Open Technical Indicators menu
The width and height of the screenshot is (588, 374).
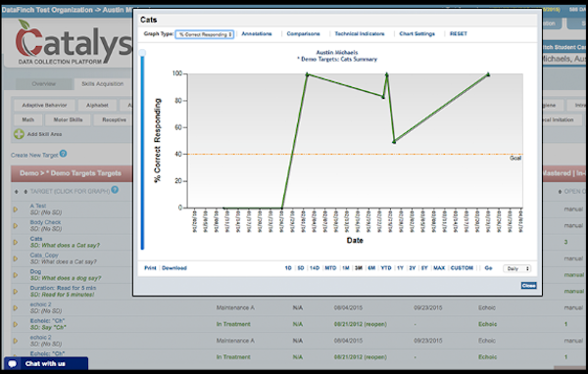tap(360, 33)
